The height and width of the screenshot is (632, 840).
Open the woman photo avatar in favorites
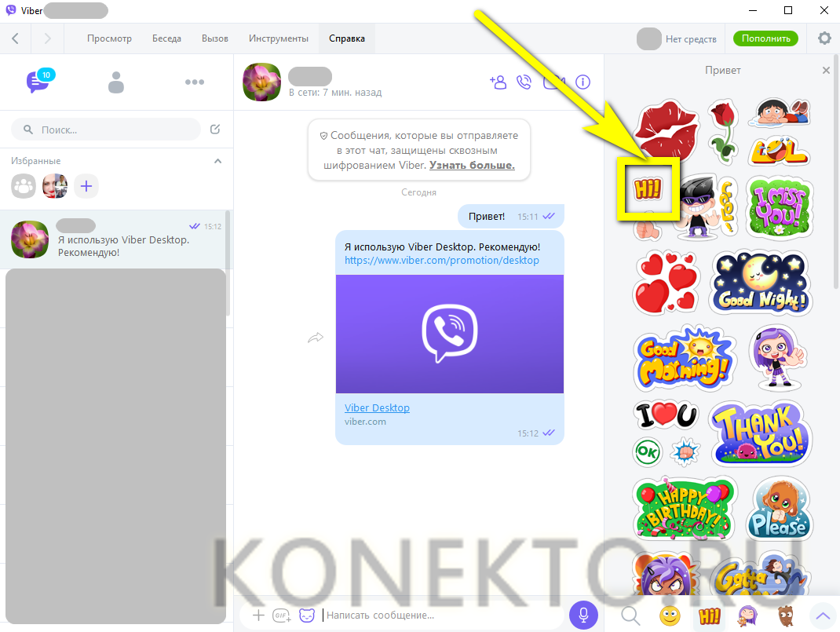[x=55, y=186]
